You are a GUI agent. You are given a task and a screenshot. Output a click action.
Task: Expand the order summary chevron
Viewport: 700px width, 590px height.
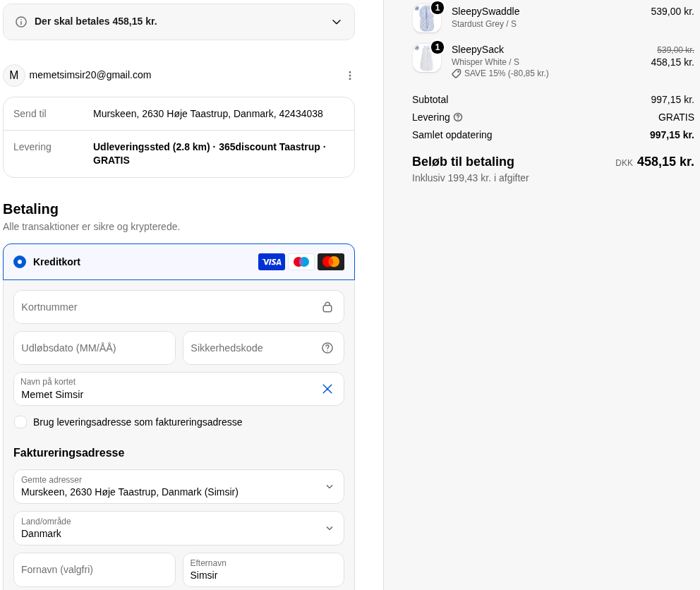click(x=337, y=22)
